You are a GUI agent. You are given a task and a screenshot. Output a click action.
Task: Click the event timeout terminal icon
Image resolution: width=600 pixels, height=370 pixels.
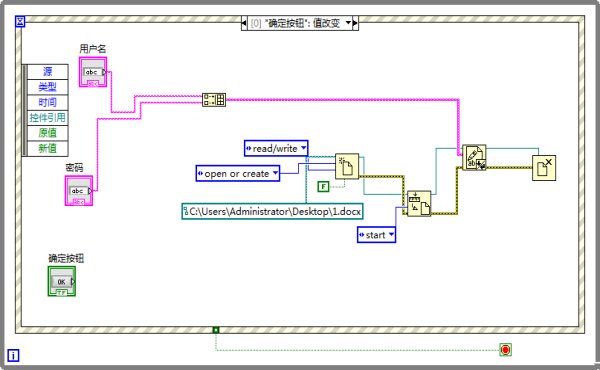[x=20, y=21]
